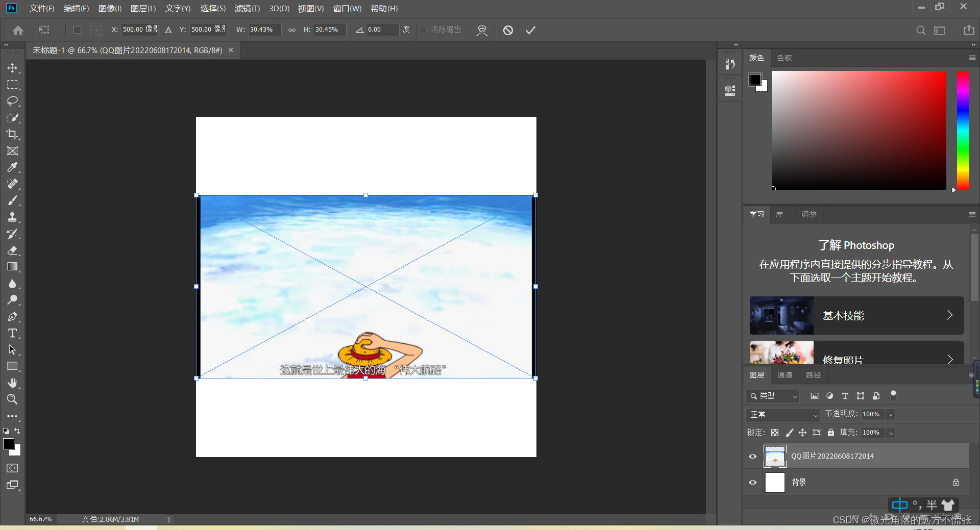Open the Learn panel options menu
The image size is (980, 530).
pos(972,215)
